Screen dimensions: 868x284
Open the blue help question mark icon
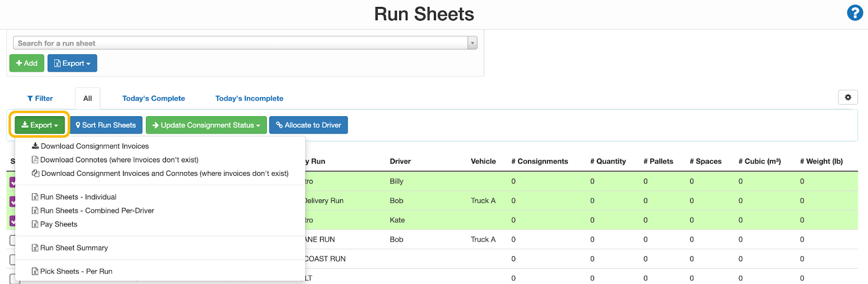click(x=854, y=13)
